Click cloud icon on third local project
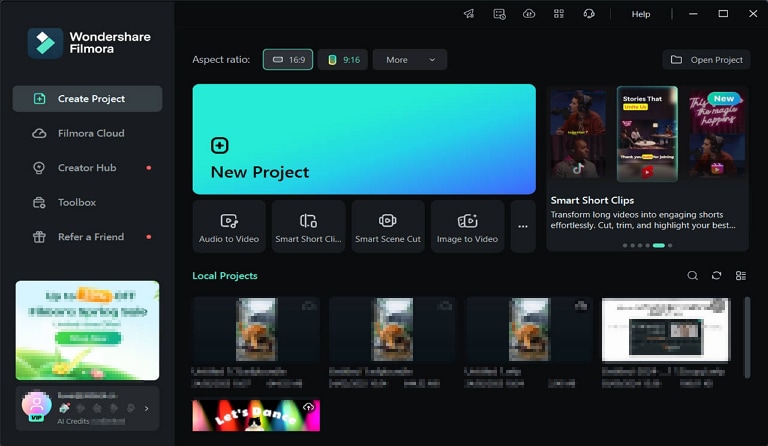768x446 pixels. pyautogui.click(x=581, y=306)
